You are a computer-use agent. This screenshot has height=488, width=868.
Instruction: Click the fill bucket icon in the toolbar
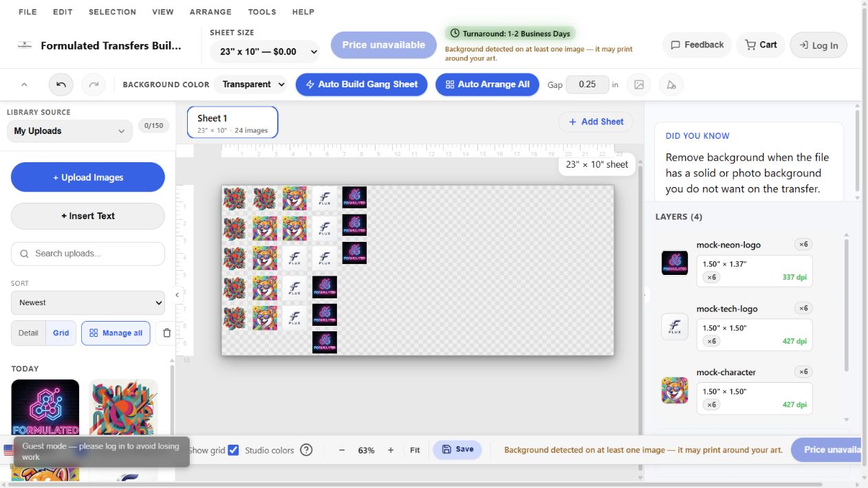coord(671,85)
